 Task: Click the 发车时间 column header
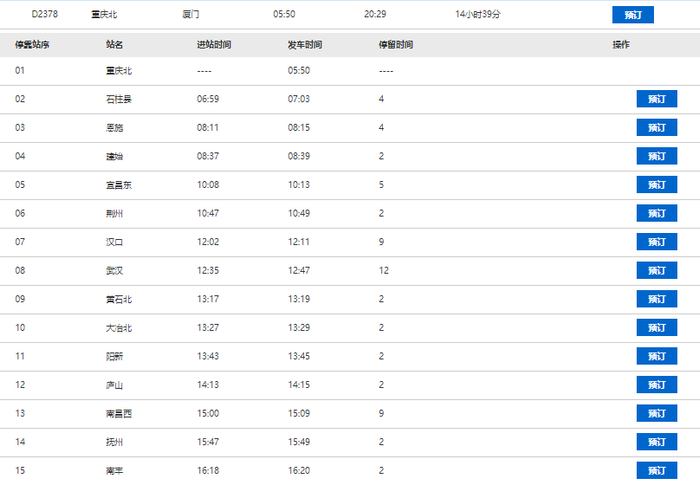click(x=305, y=45)
